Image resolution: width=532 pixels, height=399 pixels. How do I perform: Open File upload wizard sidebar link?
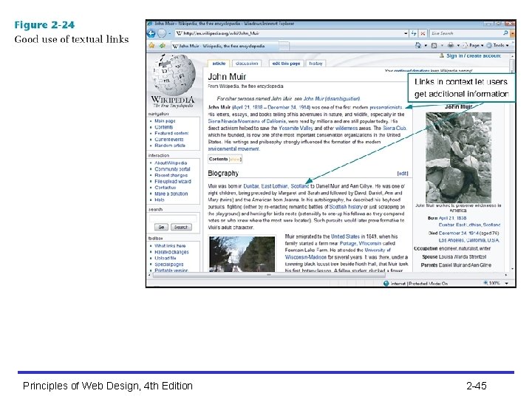pyautogui.click(x=173, y=182)
